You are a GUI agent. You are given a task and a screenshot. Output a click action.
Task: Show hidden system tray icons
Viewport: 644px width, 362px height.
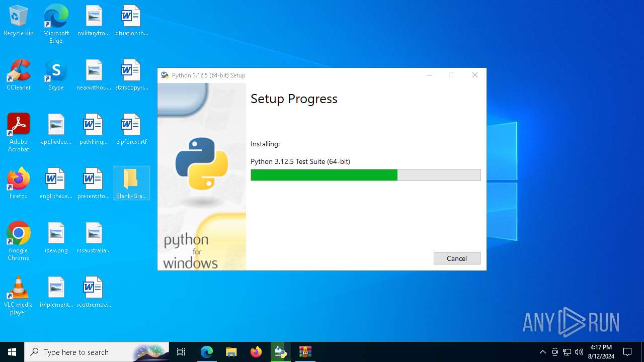tap(542, 352)
